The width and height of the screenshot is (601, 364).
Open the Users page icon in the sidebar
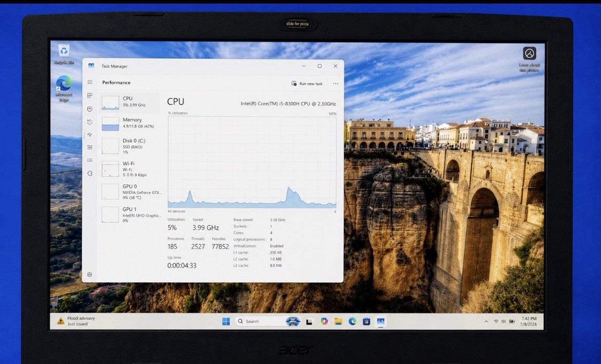coord(90,147)
